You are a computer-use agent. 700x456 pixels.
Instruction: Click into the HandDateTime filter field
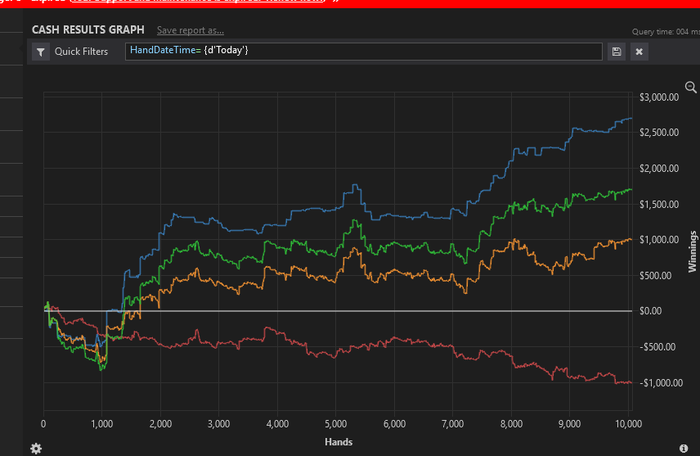coord(363,51)
